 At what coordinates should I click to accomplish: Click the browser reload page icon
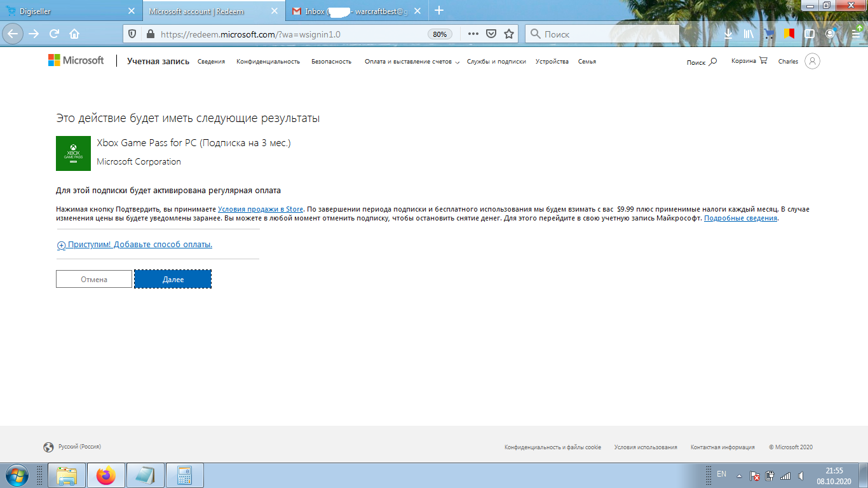click(x=55, y=34)
